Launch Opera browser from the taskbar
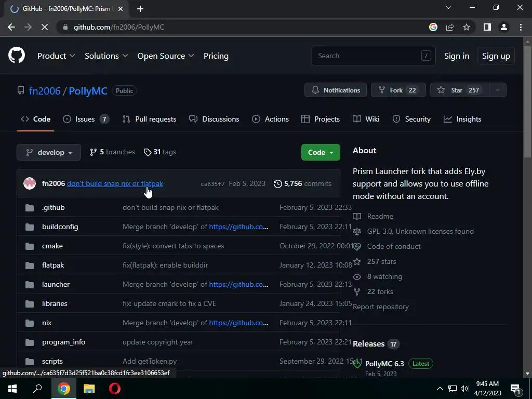 (115, 389)
